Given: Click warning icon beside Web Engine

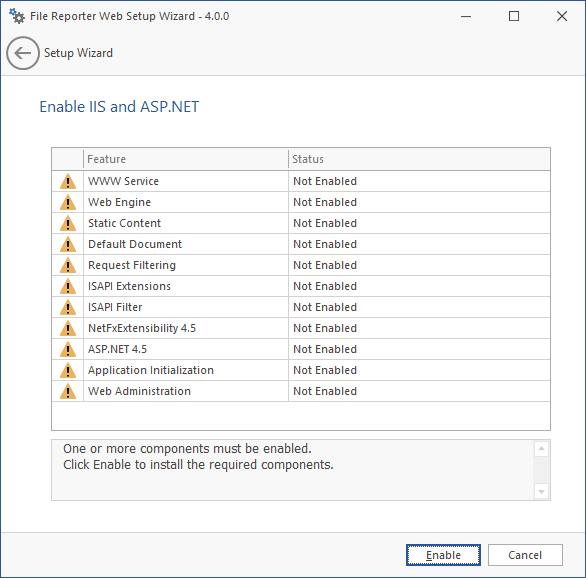Looking at the screenshot, I should click(x=68, y=202).
